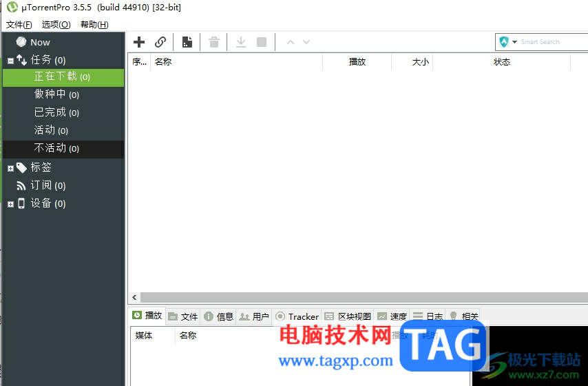The height and width of the screenshot is (386, 588).
Task: Click the 设备 phone icon
Action: point(21,203)
